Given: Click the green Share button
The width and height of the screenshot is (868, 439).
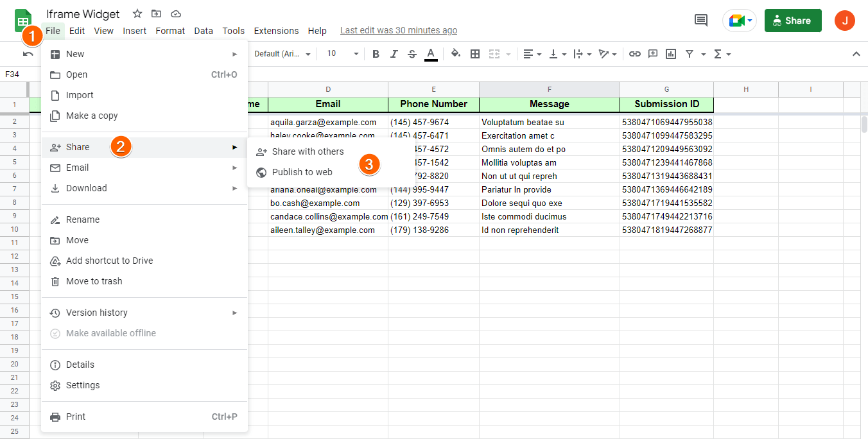Looking at the screenshot, I should pyautogui.click(x=793, y=21).
